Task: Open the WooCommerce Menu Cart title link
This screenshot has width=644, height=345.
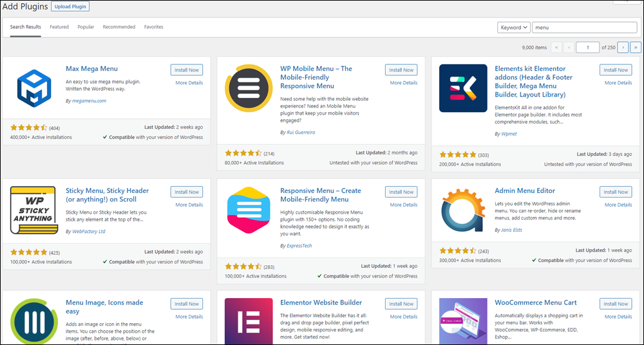Action: pos(536,303)
